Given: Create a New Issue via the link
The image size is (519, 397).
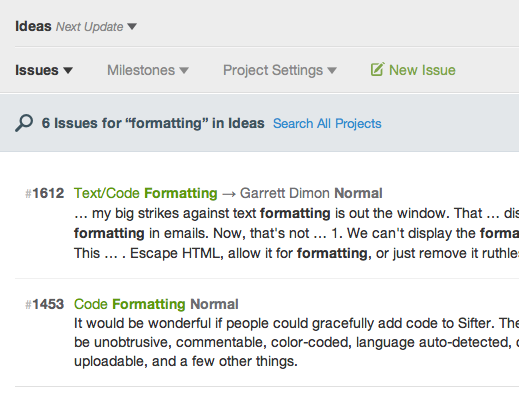Looking at the screenshot, I should [x=422, y=70].
